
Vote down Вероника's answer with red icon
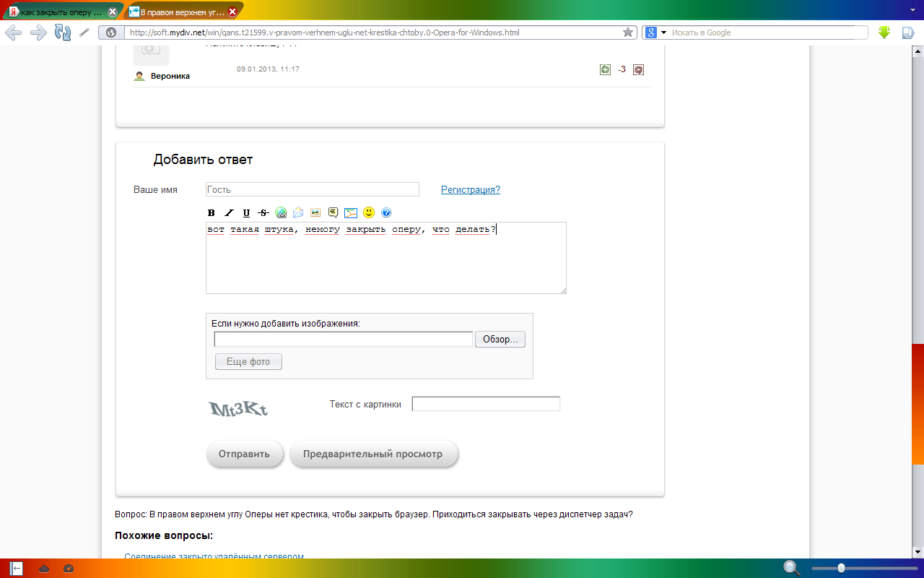pyautogui.click(x=638, y=69)
